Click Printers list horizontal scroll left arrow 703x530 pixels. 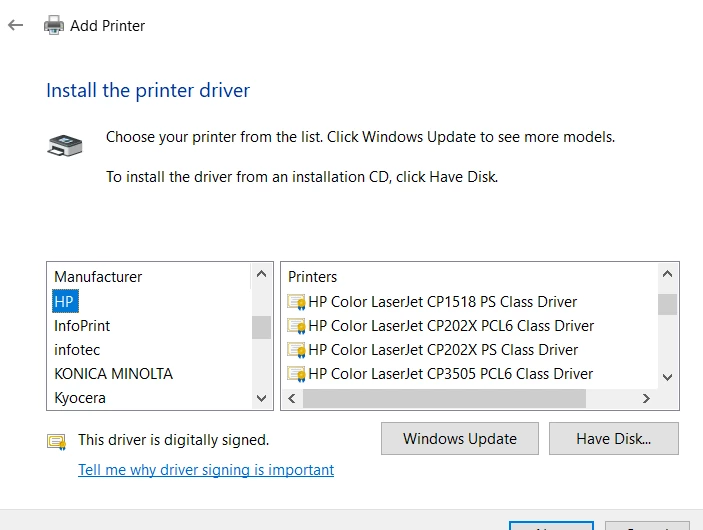(292, 398)
